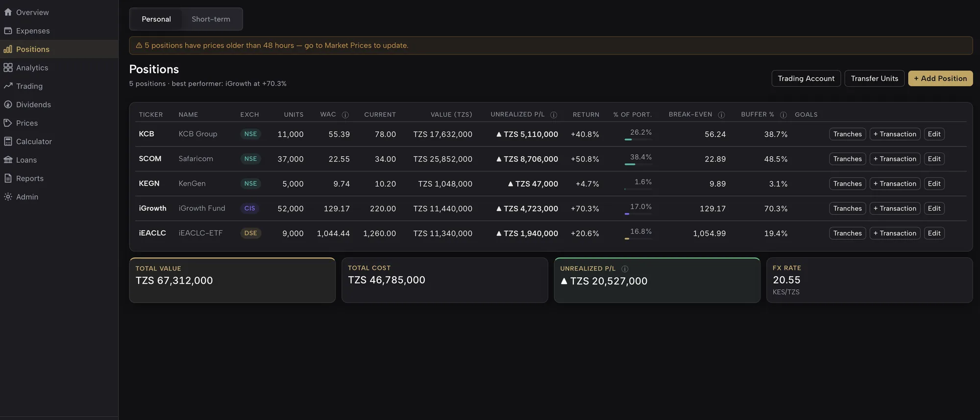Click the stale prices warning banner

coord(551,46)
